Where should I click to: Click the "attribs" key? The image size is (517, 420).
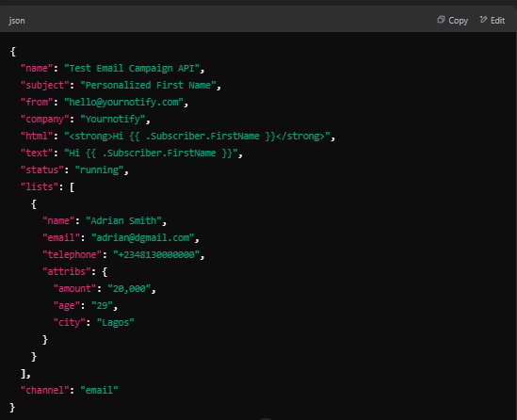point(67,271)
